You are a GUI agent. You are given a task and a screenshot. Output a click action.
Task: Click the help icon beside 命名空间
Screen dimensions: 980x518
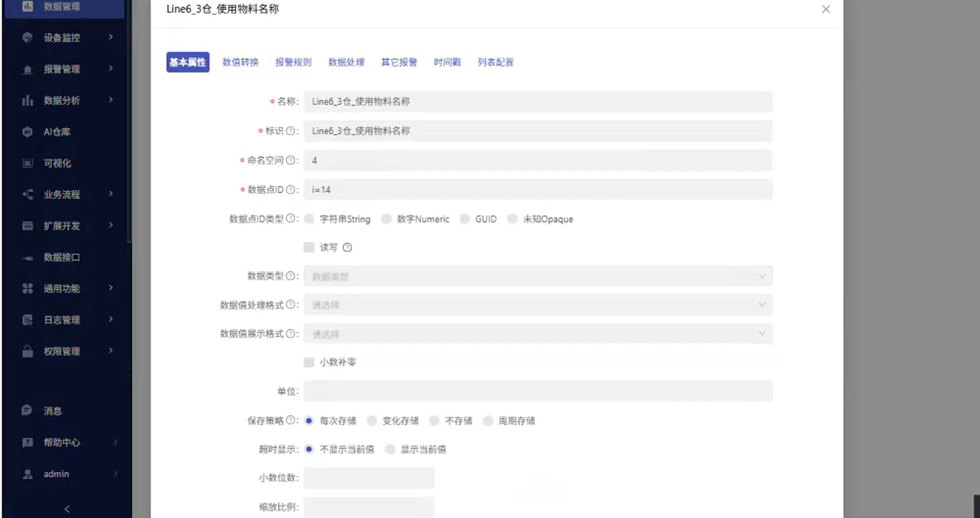pos(291,160)
